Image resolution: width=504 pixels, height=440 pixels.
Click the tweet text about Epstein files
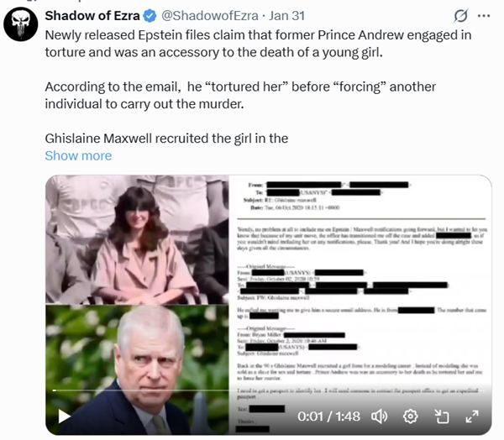pos(258,44)
